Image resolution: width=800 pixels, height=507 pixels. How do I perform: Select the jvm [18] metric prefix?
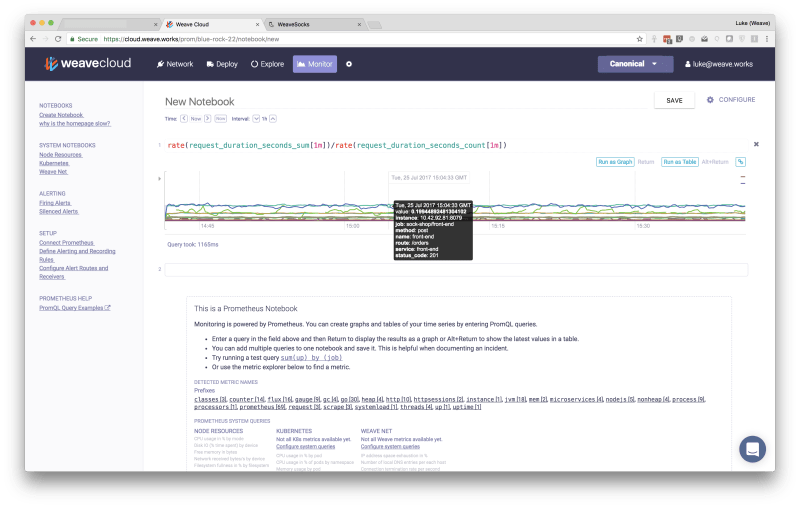coord(515,399)
